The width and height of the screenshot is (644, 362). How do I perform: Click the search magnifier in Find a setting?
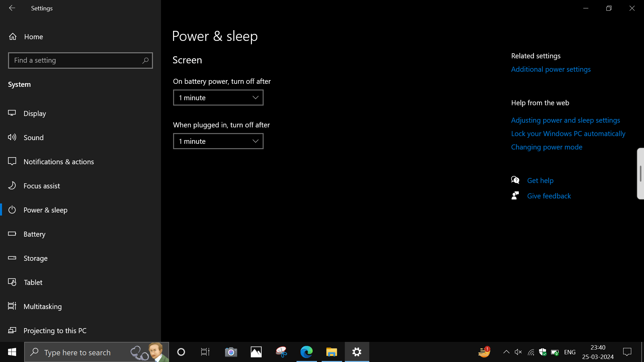point(145,60)
